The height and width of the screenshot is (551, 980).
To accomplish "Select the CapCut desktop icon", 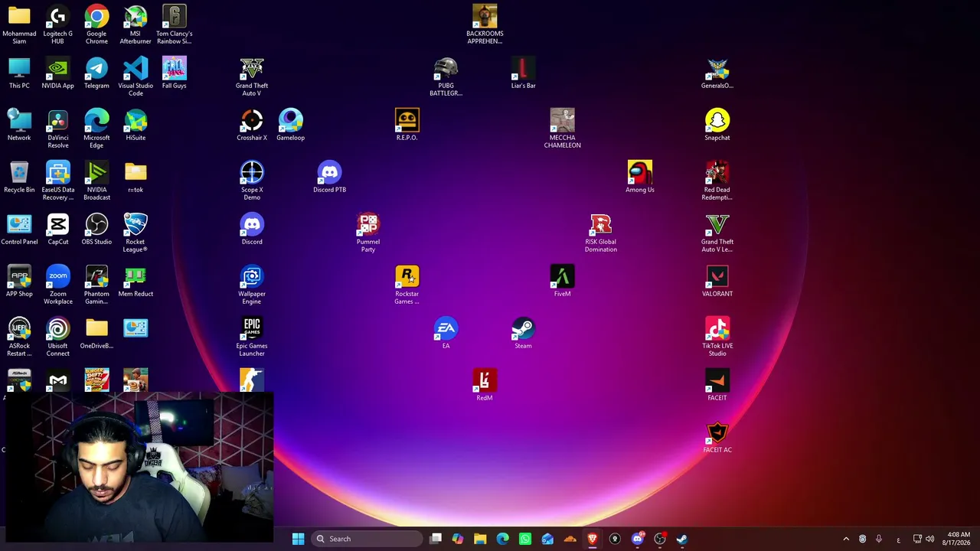I will [x=57, y=229].
